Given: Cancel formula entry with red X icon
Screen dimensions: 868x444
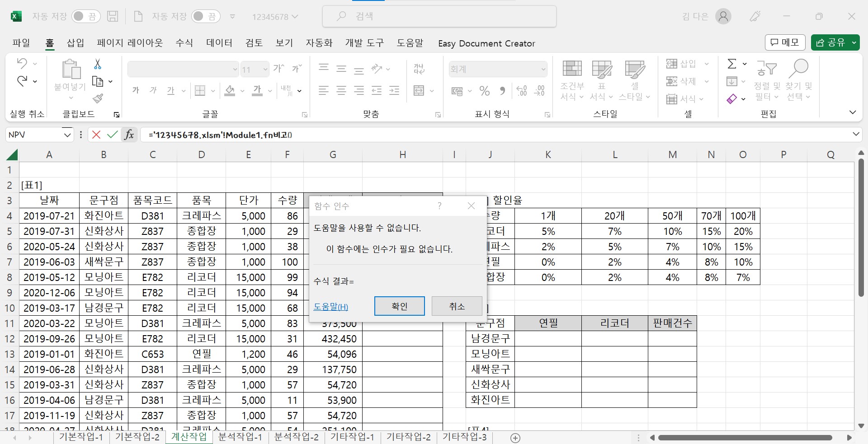Looking at the screenshot, I should pos(96,135).
